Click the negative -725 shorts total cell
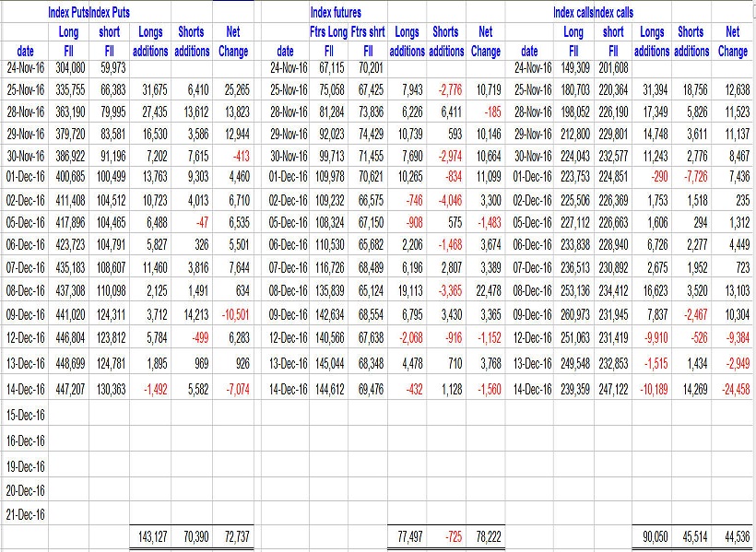 click(449, 536)
